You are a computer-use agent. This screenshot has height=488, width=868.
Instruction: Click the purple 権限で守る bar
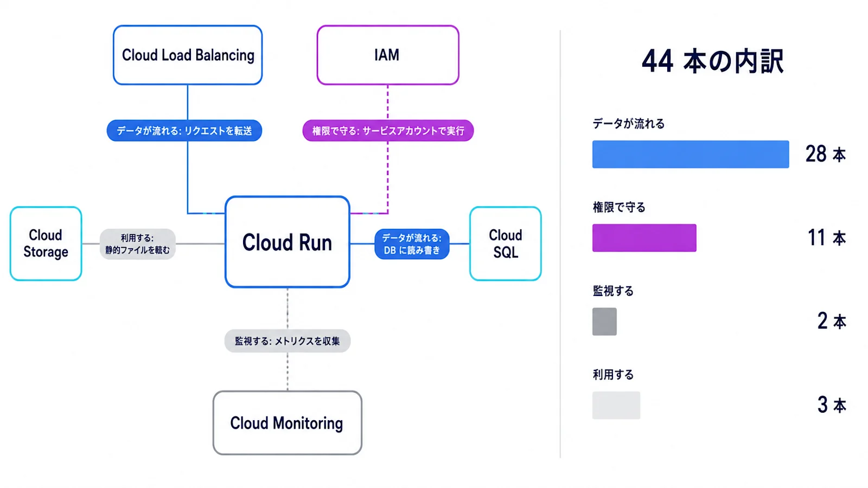[644, 237]
